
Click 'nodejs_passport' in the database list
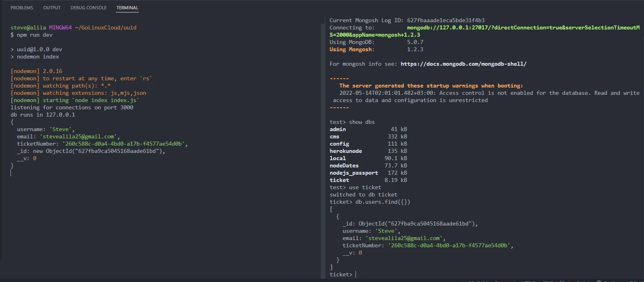(353, 173)
